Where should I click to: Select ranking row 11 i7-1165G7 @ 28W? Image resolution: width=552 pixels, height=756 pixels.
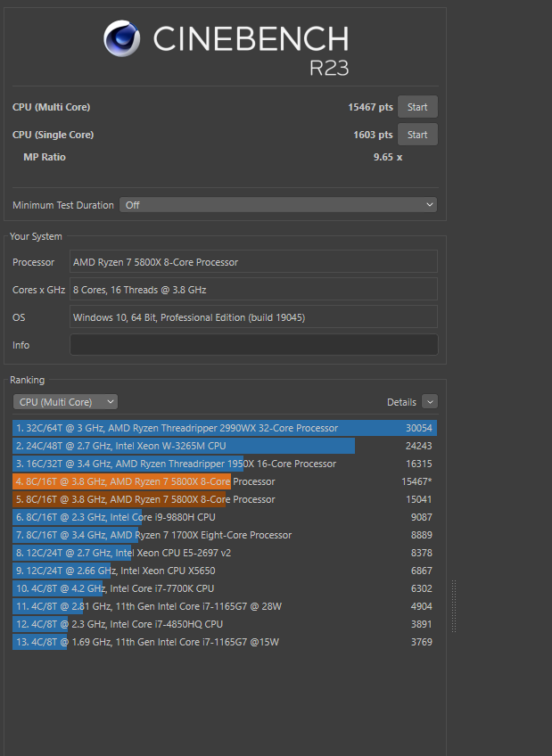coord(225,606)
